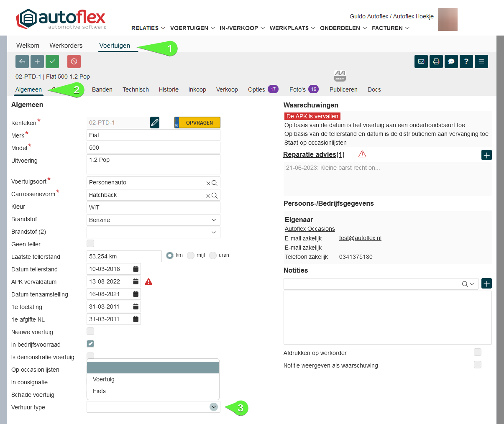Edit the Kenteken with the pencil icon
This screenshot has width=504, height=424.
click(x=155, y=123)
